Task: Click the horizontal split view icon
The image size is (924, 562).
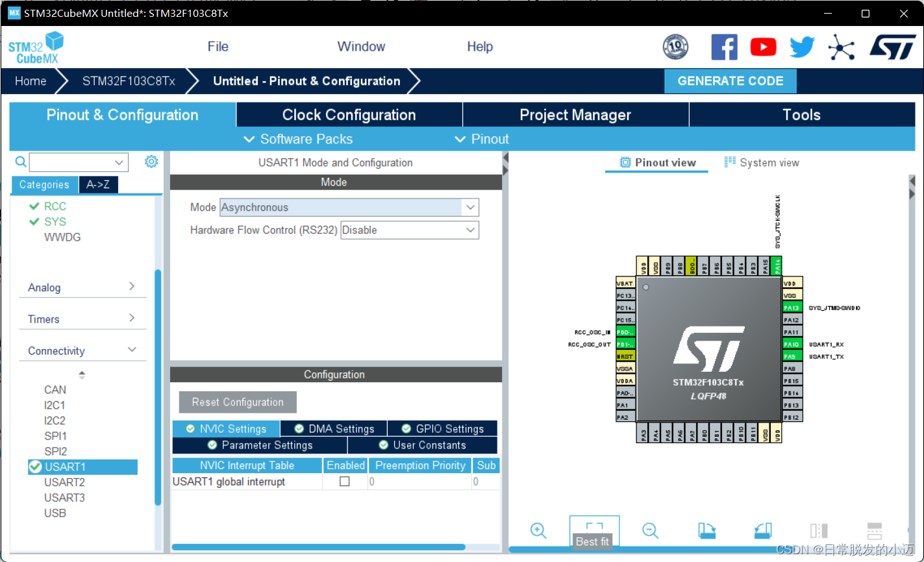Action: point(875,530)
